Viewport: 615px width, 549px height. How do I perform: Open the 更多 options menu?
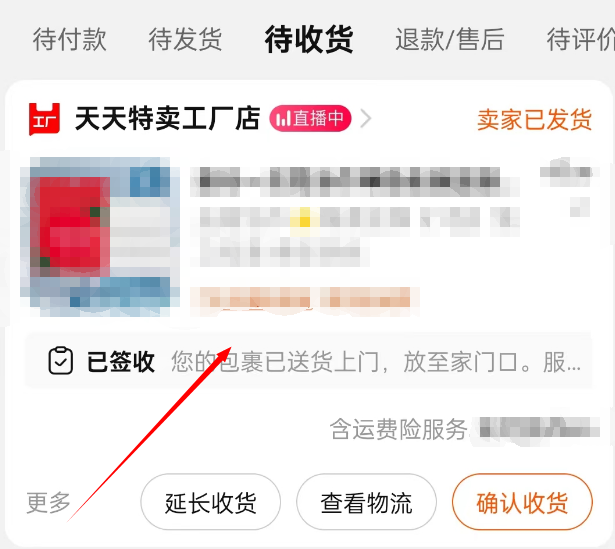48,502
